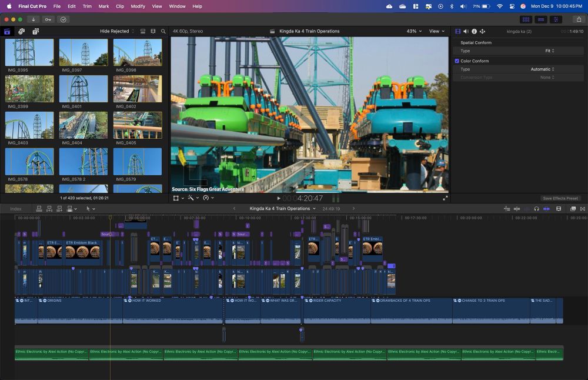Open the enhancements magic wand pop-up menu
The height and width of the screenshot is (380, 588).
coord(193,198)
